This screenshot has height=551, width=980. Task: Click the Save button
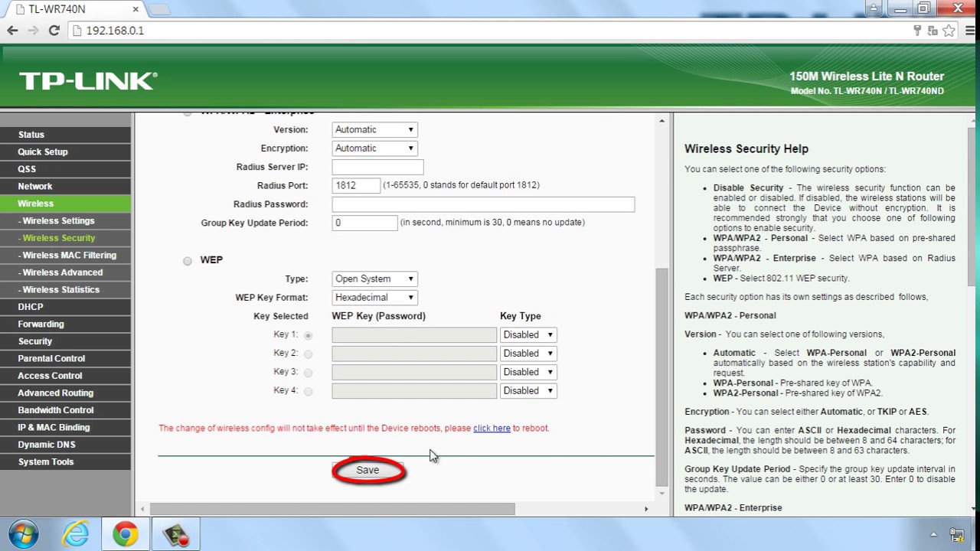[x=367, y=470]
